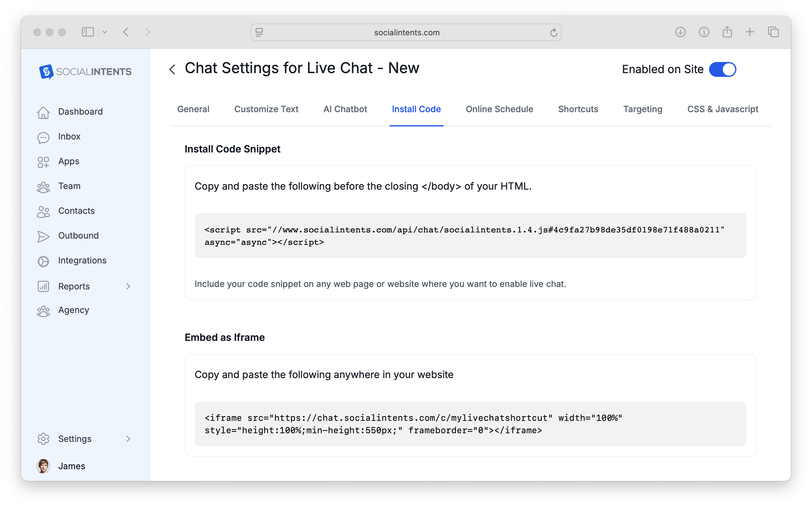Click the Apps grid icon
The width and height of the screenshot is (812, 507).
point(43,162)
